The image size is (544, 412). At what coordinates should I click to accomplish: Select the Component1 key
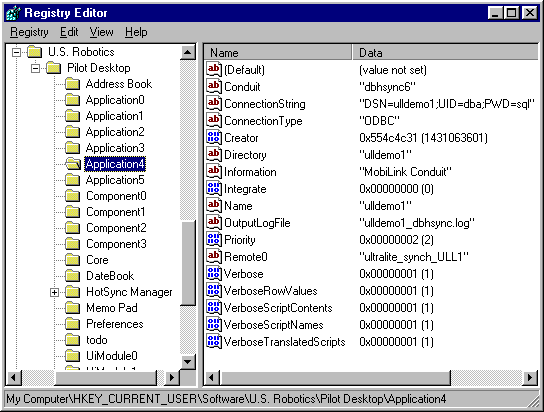[116, 212]
